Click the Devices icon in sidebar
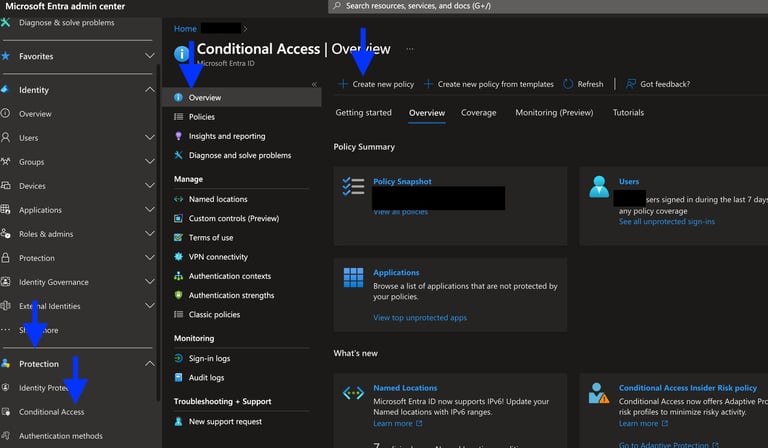 coord(5,186)
